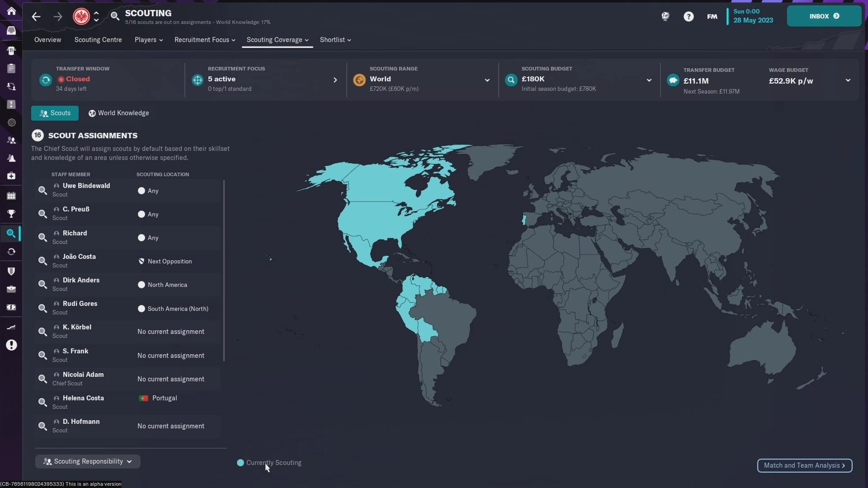Screen dimensions: 868x488
Task: Expand the Recruitment Focus 5 active chevron
Action: (x=335, y=80)
